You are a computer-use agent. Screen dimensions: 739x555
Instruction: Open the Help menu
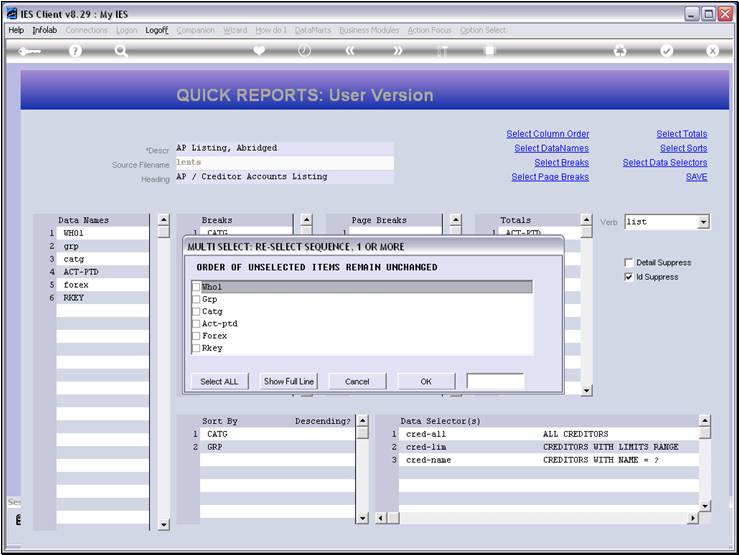tap(16, 30)
